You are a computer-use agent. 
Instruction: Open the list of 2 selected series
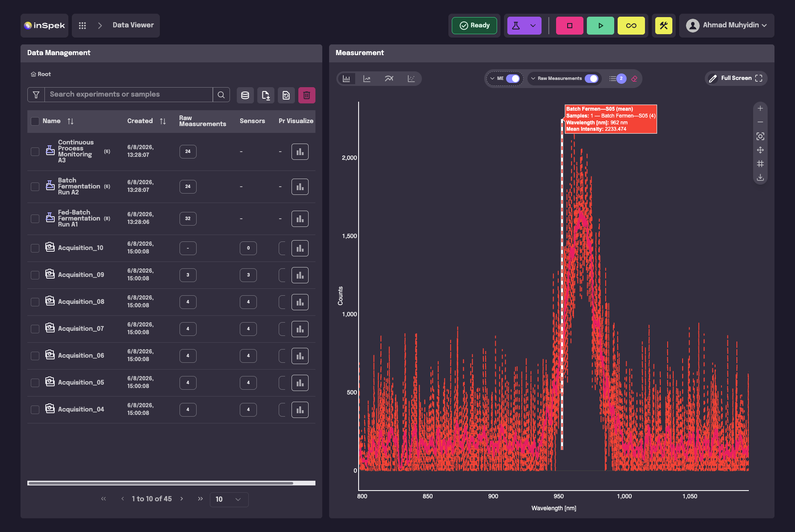(618, 79)
